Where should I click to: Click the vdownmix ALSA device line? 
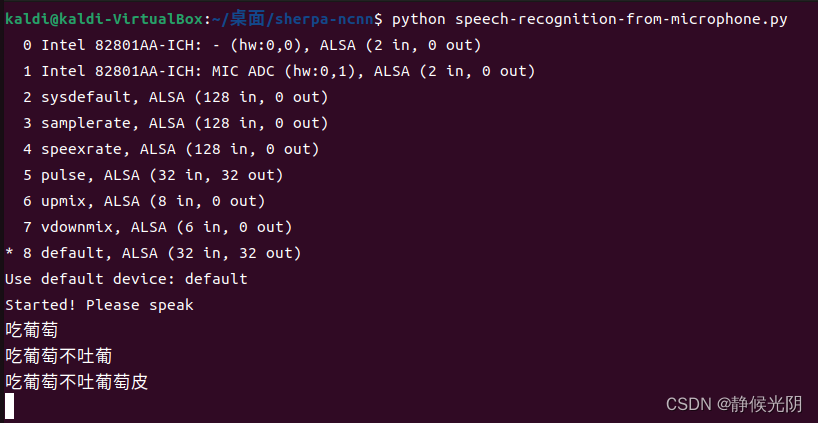coord(157,227)
